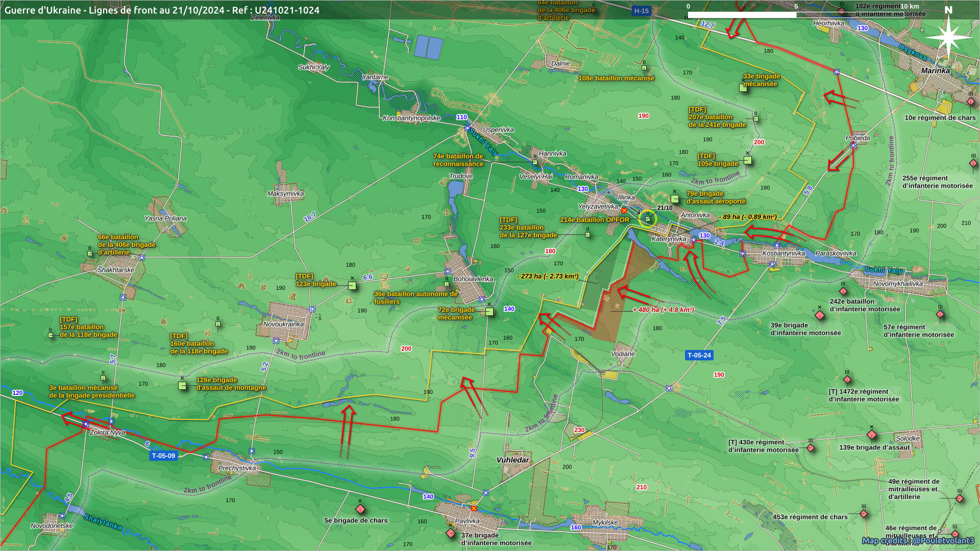Click the 5e brigade de chars diamond icon
Image resolution: width=980 pixels, height=551 pixels.
point(360,509)
